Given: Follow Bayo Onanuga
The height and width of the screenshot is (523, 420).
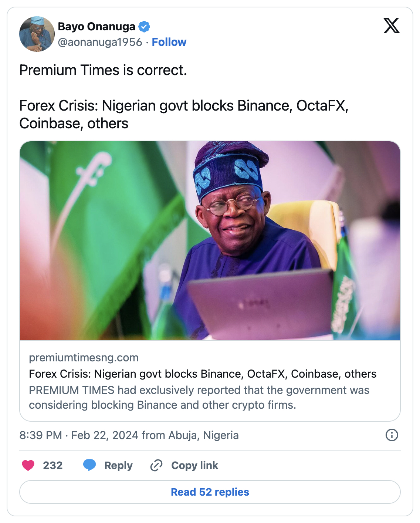Looking at the screenshot, I should (169, 42).
